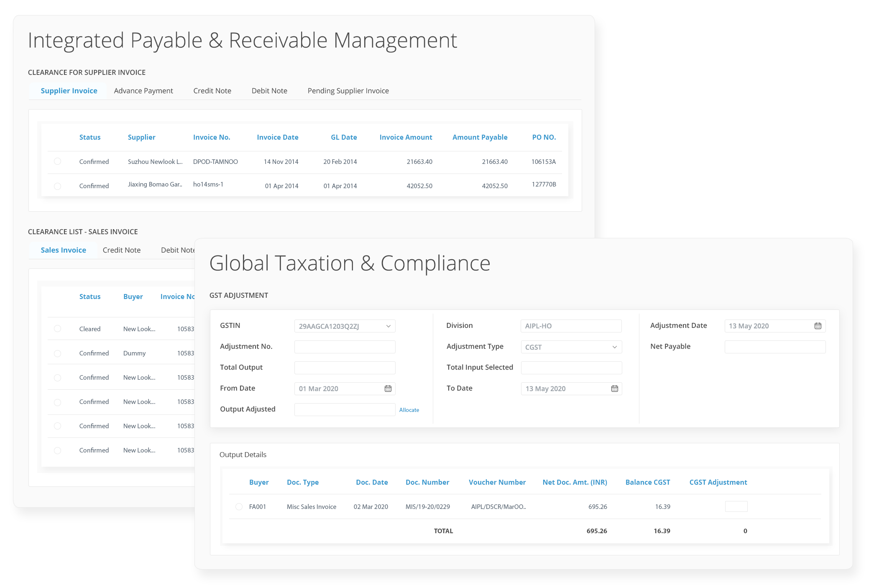Switch to the Debit Note tab under supplier clearance
Screen dimensions: 874x588
click(x=269, y=90)
